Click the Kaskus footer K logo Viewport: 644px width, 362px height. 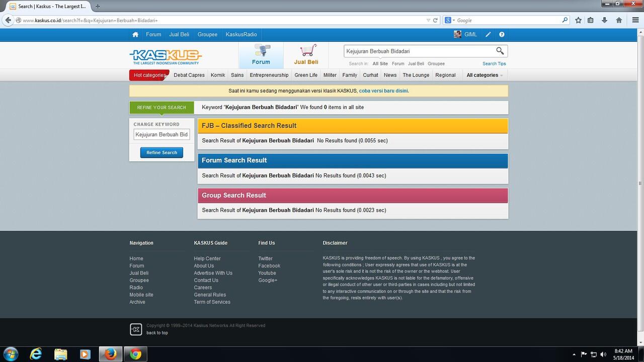click(136, 329)
